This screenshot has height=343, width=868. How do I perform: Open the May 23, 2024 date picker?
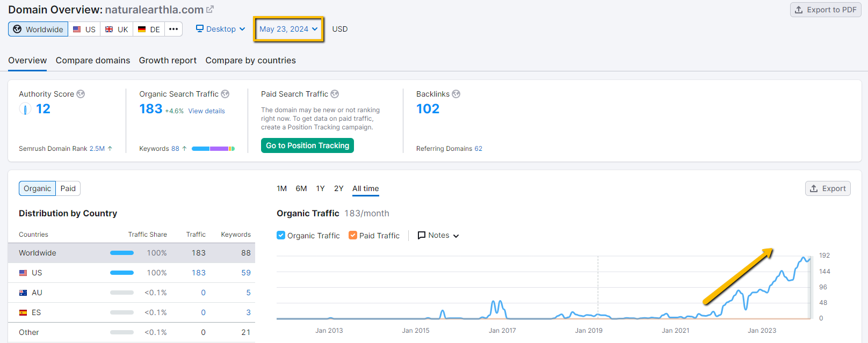coord(288,29)
